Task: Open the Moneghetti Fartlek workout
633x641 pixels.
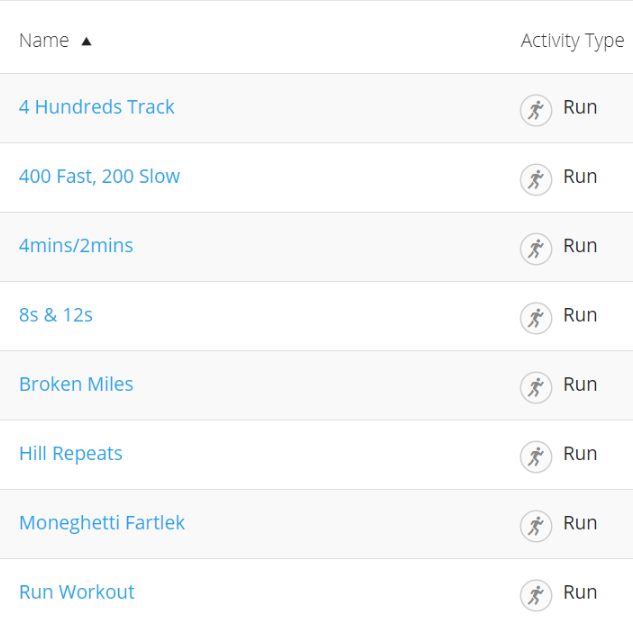Action: [x=102, y=522]
